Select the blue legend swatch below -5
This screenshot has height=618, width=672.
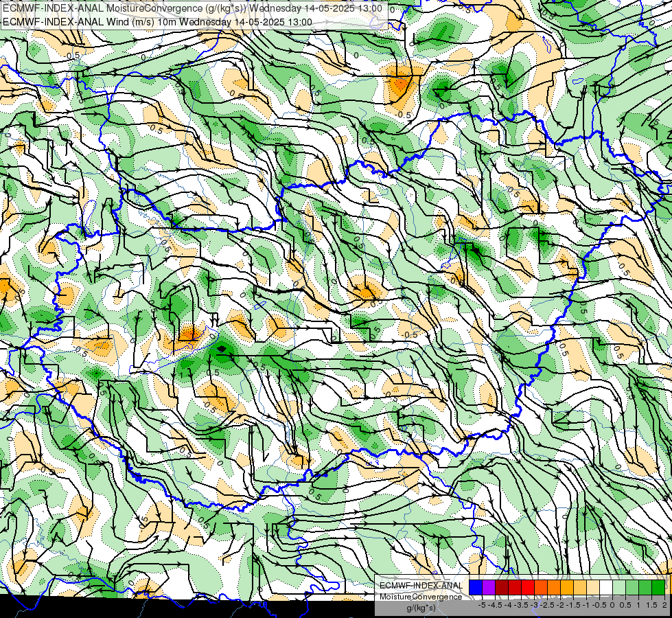click(x=476, y=588)
